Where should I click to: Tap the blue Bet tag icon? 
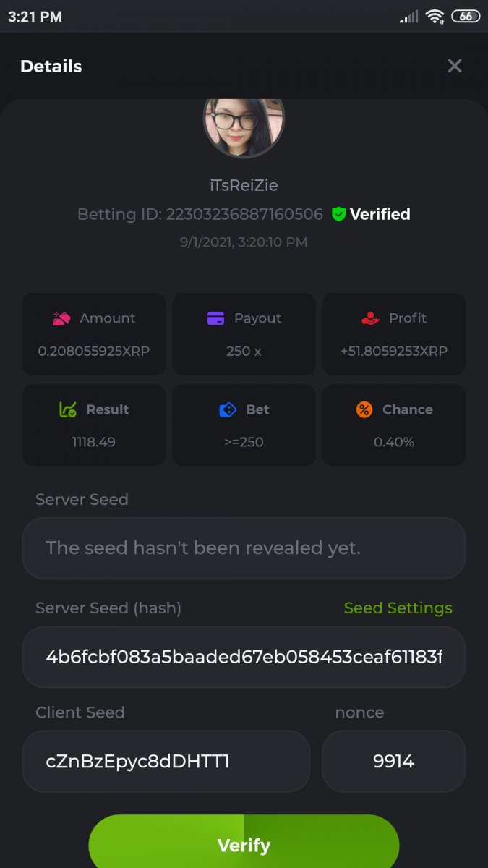click(x=228, y=409)
